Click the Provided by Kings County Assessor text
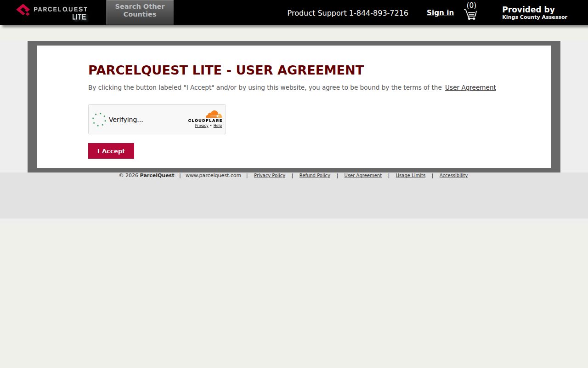588x368 pixels. coord(535,12)
